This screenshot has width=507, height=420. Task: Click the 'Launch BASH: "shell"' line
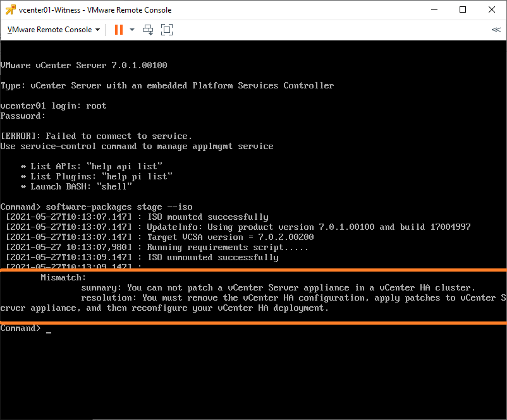[x=76, y=187]
